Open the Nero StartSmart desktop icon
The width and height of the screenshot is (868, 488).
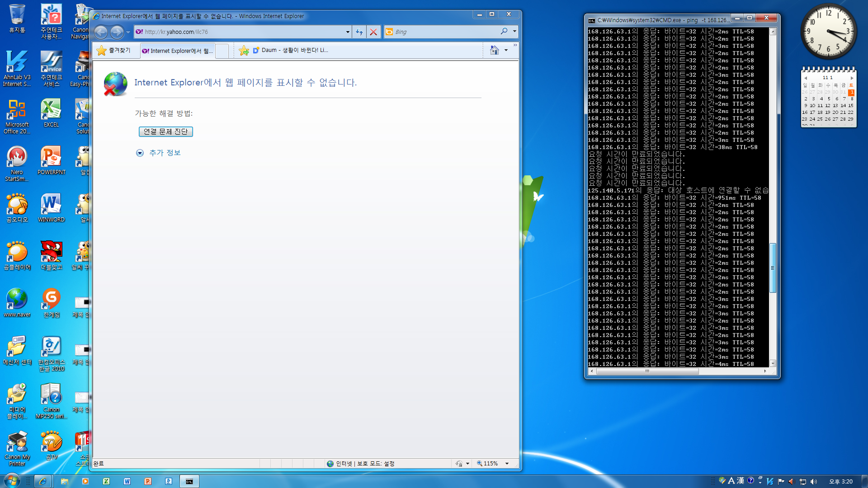coord(17,164)
